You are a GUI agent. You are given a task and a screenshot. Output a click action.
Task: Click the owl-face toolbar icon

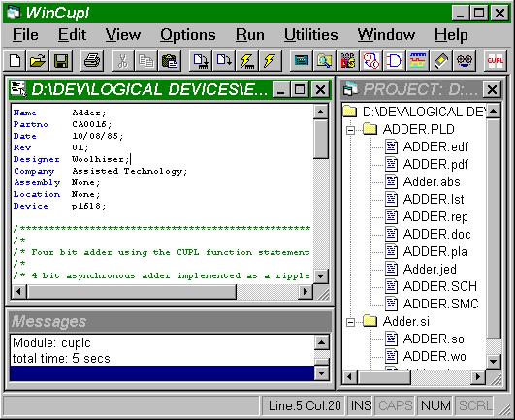[x=464, y=61]
